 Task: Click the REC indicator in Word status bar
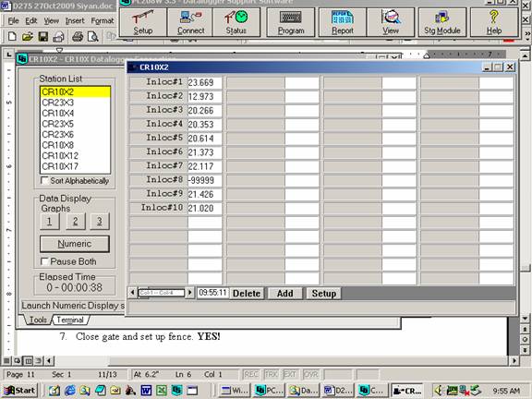tap(251, 374)
